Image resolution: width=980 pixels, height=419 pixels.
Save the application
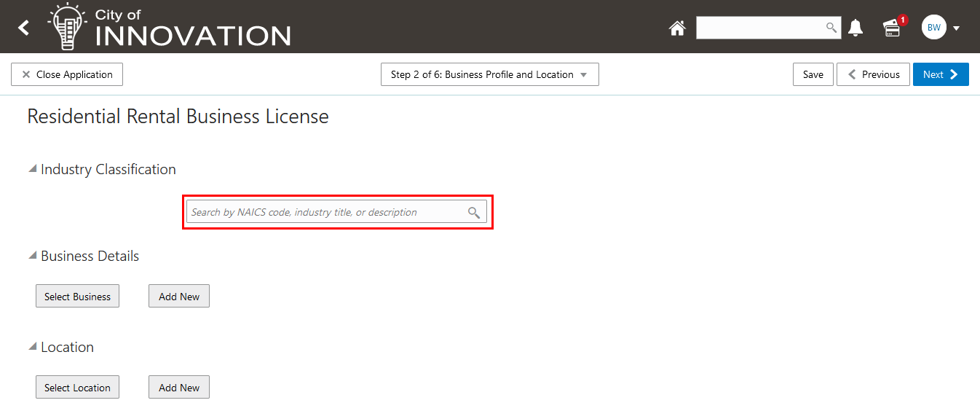pos(813,74)
